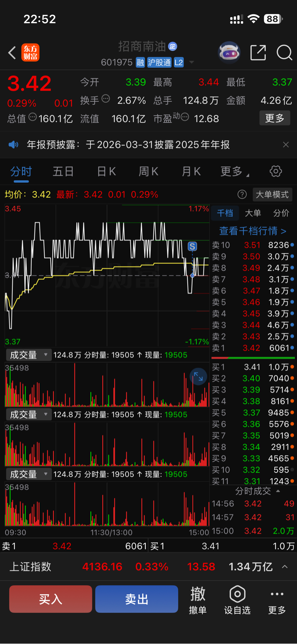This screenshot has width=297, height=644.
Task: Open the bottom 更多 three-dots menu
Action: [x=277, y=600]
